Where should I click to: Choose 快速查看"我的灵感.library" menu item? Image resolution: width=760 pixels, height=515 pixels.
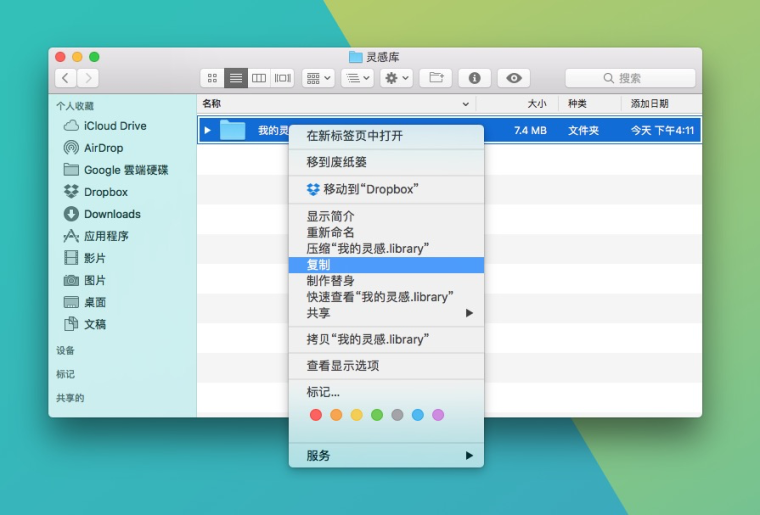pyautogui.click(x=386, y=297)
